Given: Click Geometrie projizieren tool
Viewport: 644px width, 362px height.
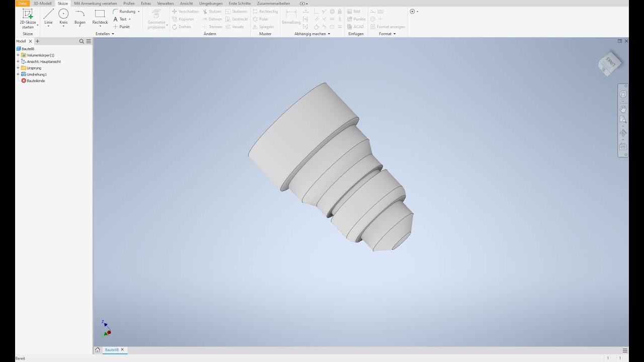Looking at the screenshot, I should [156, 19].
